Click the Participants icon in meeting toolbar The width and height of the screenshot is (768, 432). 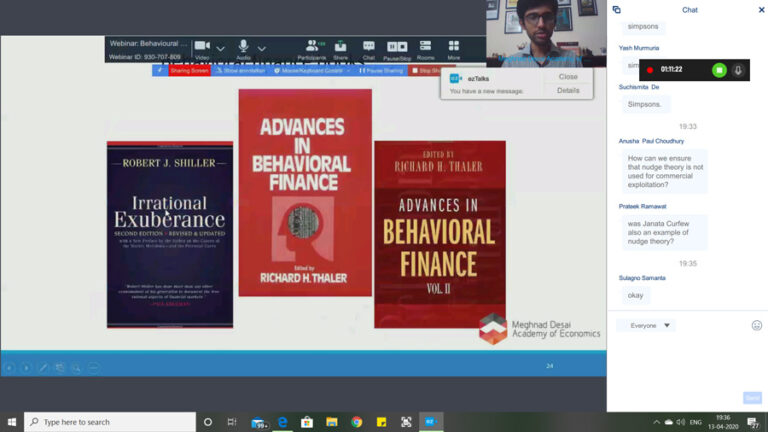(315, 47)
